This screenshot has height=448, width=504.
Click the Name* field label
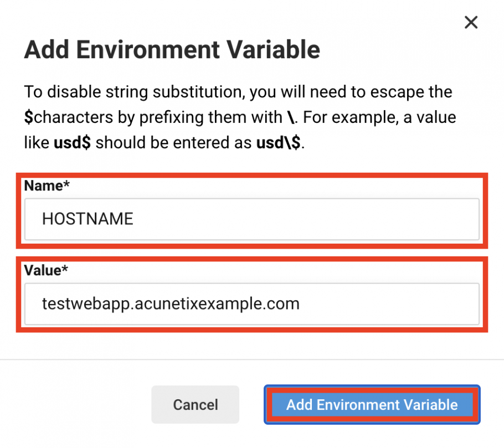(x=47, y=186)
